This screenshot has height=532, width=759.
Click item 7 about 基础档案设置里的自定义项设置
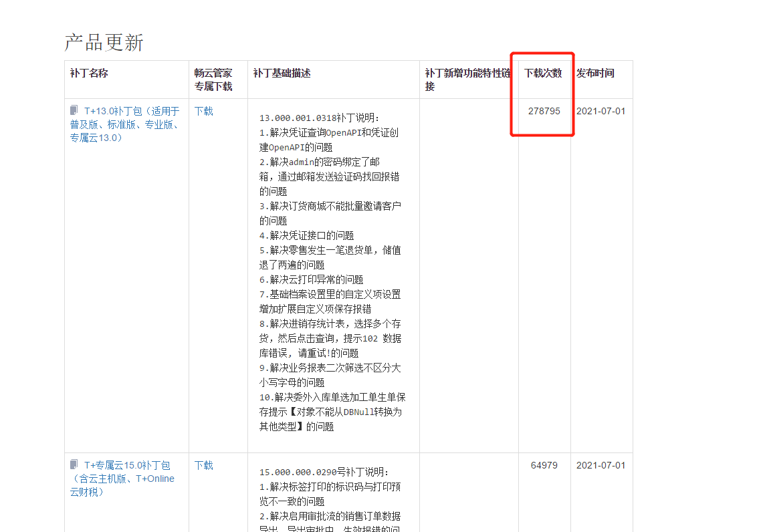pyautogui.click(x=330, y=301)
